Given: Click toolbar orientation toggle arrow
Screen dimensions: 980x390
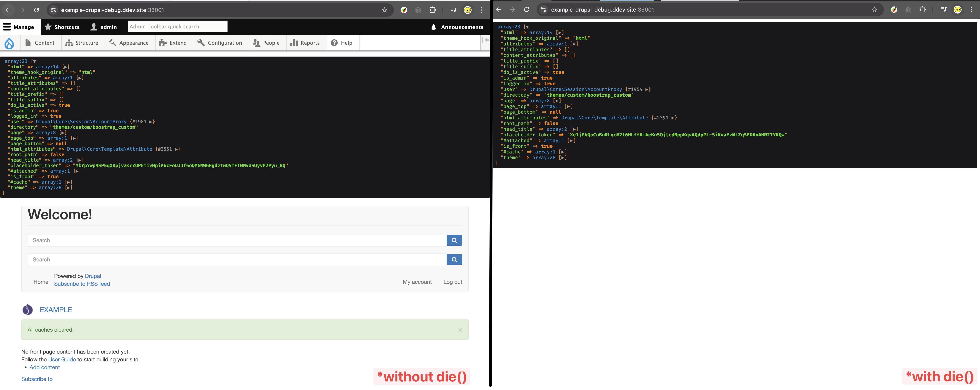Looking at the screenshot, I should coord(485,40).
